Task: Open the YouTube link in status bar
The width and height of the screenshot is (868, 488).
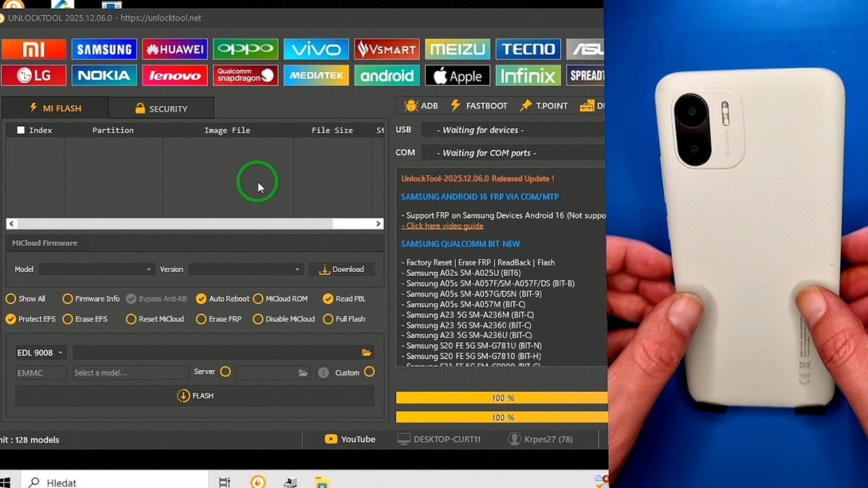Action: (x=350, y=439)
